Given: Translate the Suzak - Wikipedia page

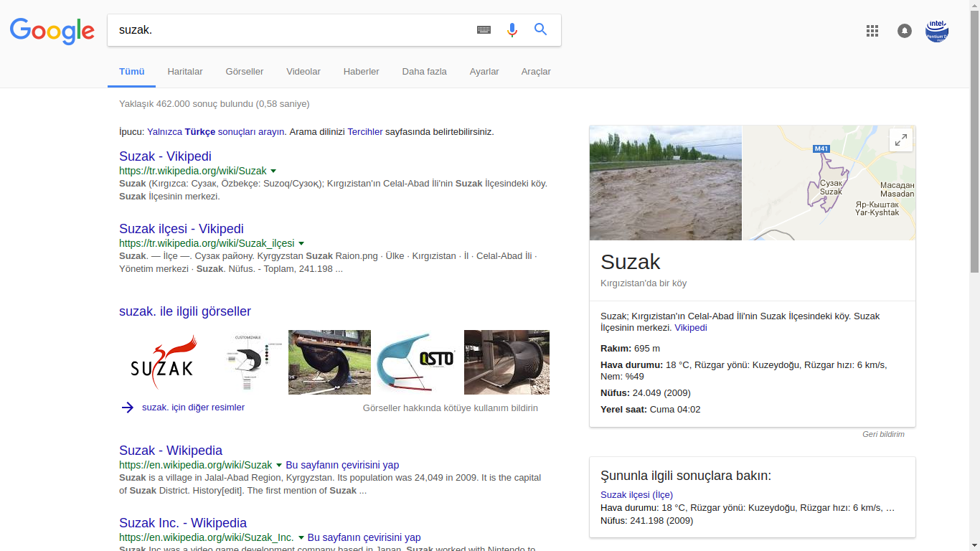Looking at the screenshot, I should point(342,466).
